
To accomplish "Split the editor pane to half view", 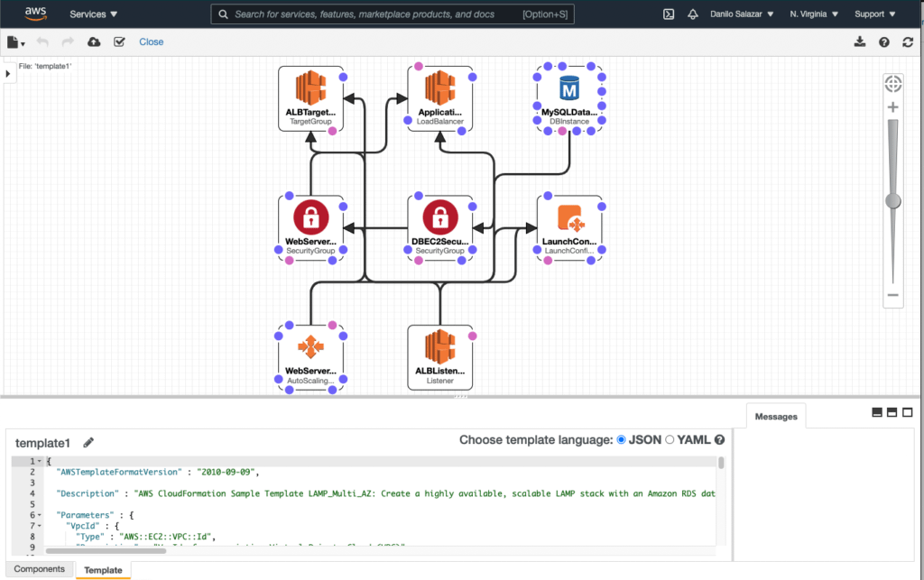I will (892, 413).
